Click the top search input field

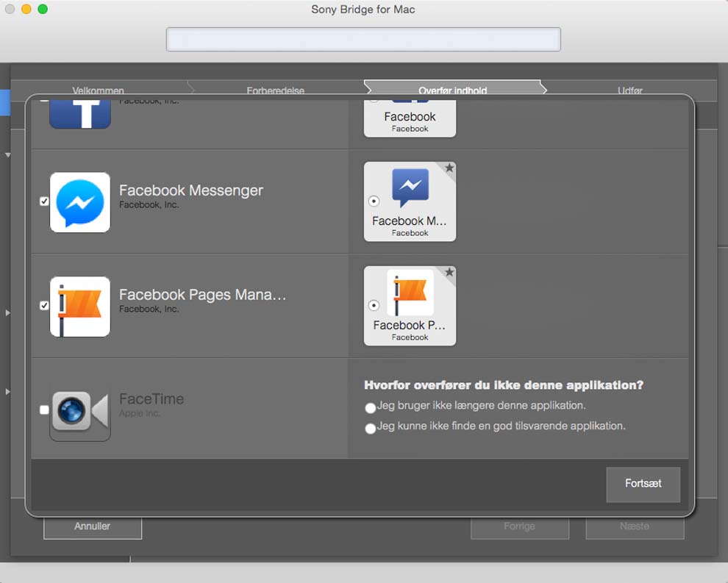point(363,40)
